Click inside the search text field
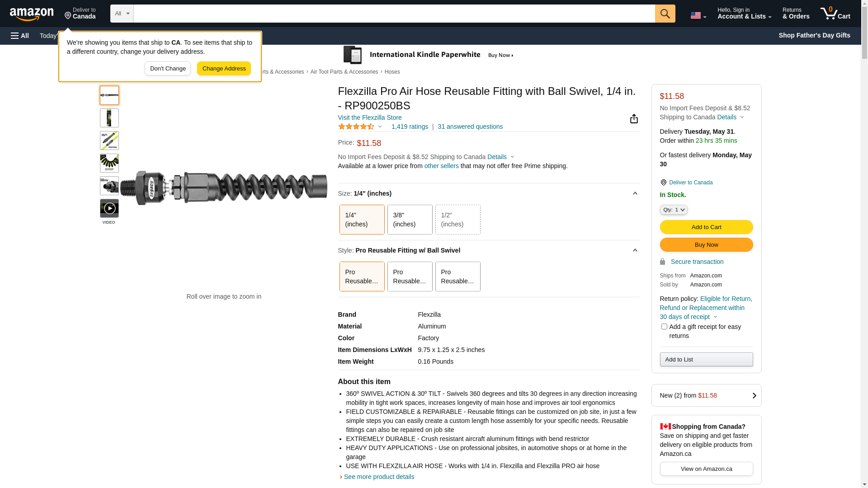 coord(394,14)
